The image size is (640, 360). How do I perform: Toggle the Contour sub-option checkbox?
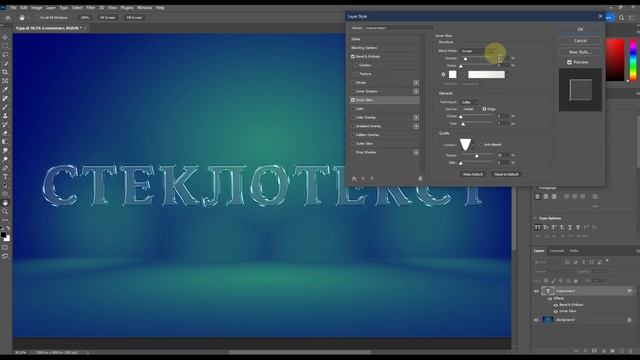[356, 65]
